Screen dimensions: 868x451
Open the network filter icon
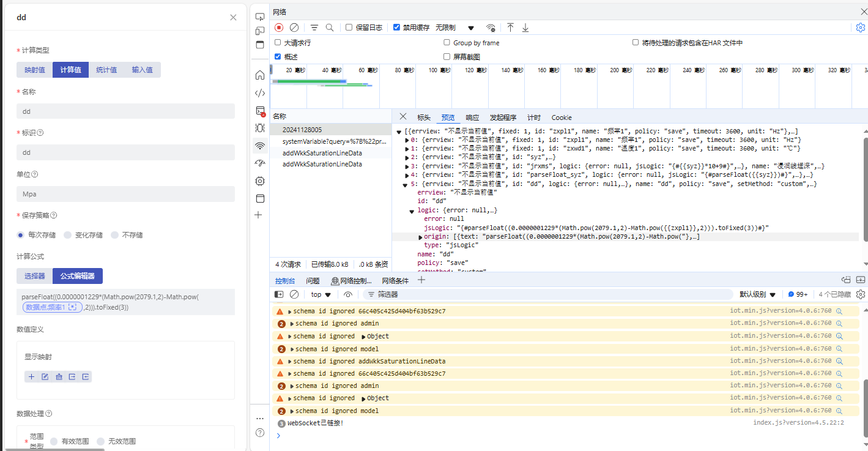tap(314, 28)
